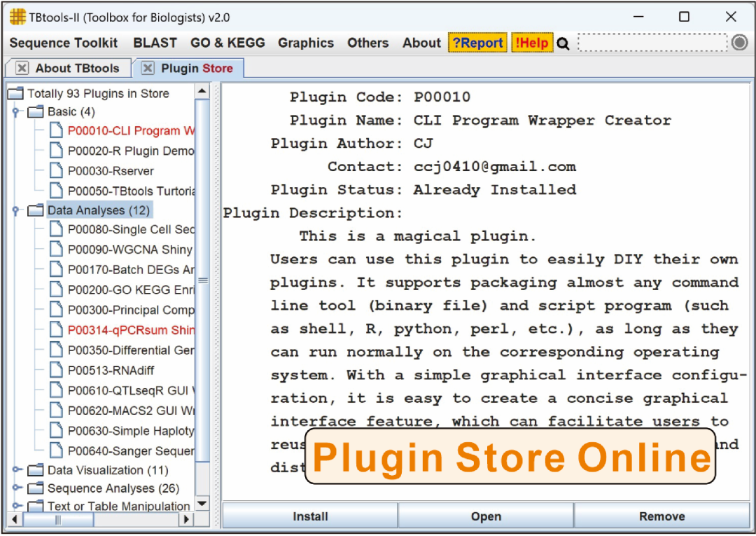Open the GO & KEGG menu
The height and width of the screenshot is (536, 756).
(227, 43)
